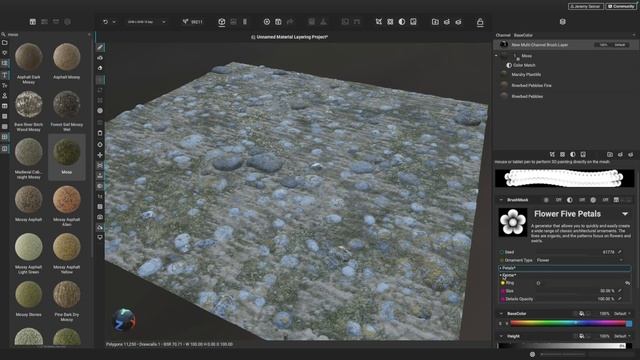Click the padlock icon in the top toolbar
640x360 pixels.
[x=480, y=22]
